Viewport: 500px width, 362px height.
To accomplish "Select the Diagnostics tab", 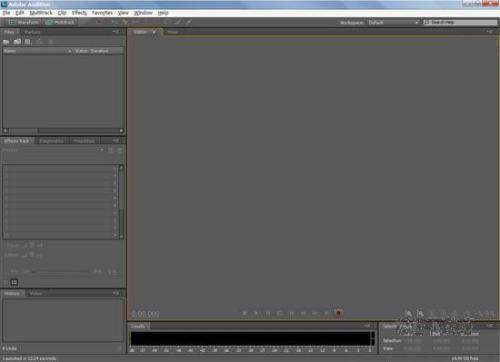I will pyautogui.click(x=51, y=141).
